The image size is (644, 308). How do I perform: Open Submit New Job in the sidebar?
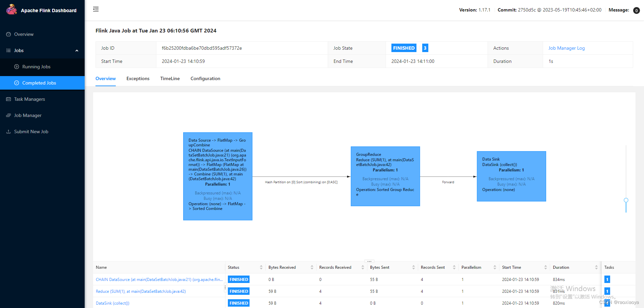pos(42,132)
